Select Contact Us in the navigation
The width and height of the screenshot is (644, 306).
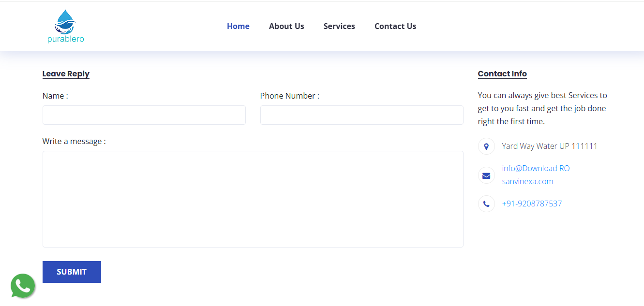395,26
